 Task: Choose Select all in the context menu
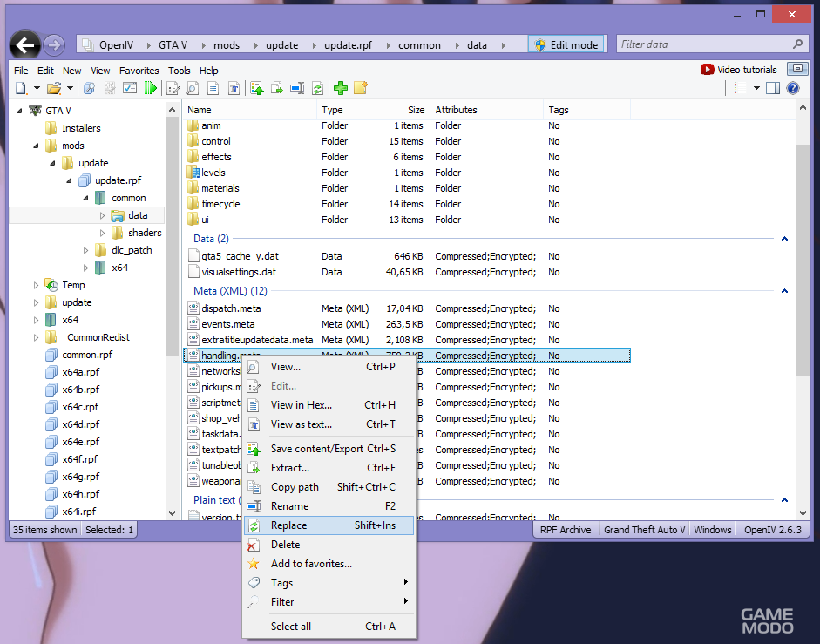coord(329,627)
